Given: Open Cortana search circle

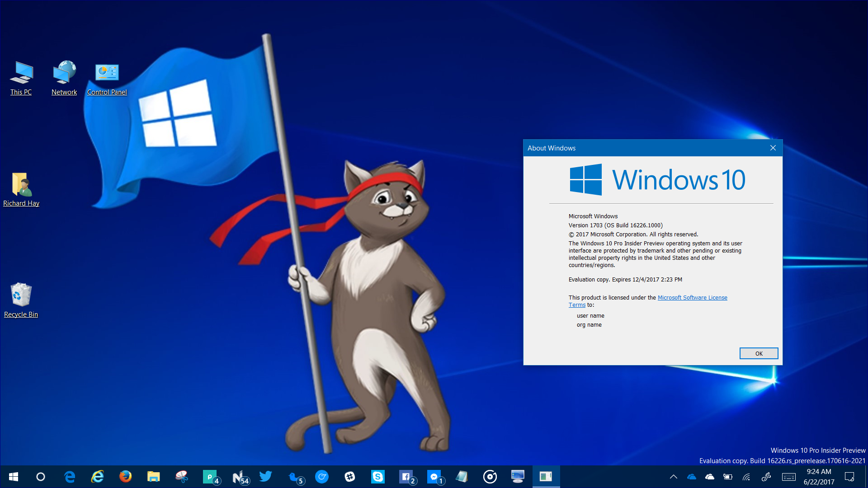Looking at the screenshot, I should pos(41,477).
